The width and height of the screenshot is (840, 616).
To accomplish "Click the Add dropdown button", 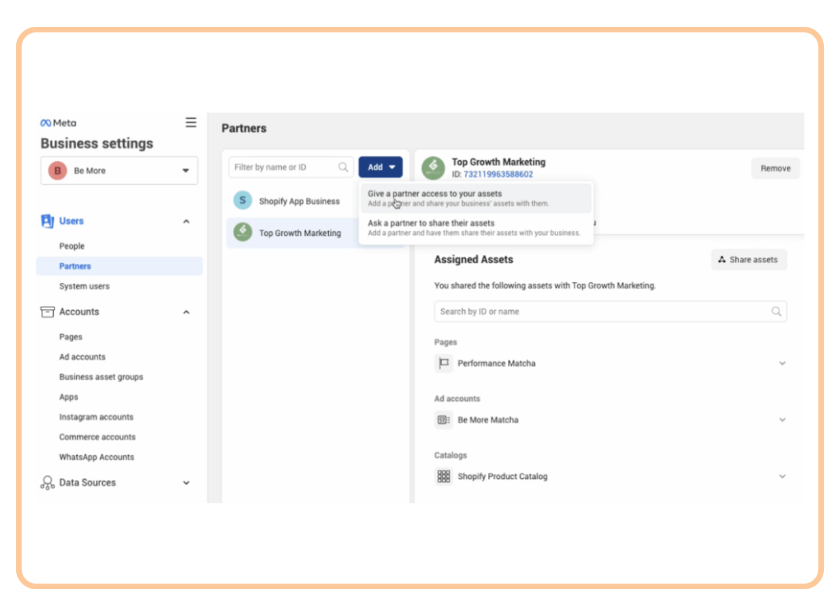I will click(x=381, y=167).
